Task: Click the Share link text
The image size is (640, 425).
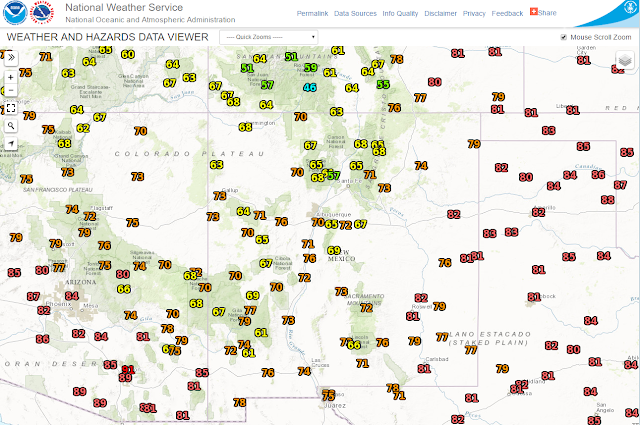Action: tap(547, 13)
